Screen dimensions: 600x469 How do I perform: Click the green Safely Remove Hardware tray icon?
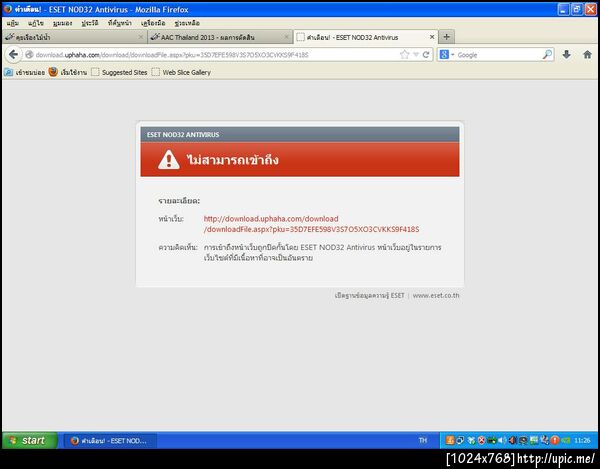(491, 440)
